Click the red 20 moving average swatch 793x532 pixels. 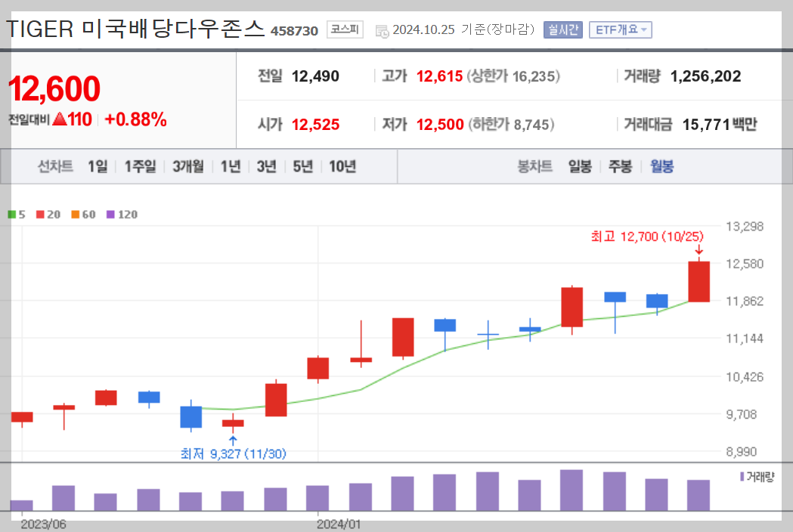41,215
